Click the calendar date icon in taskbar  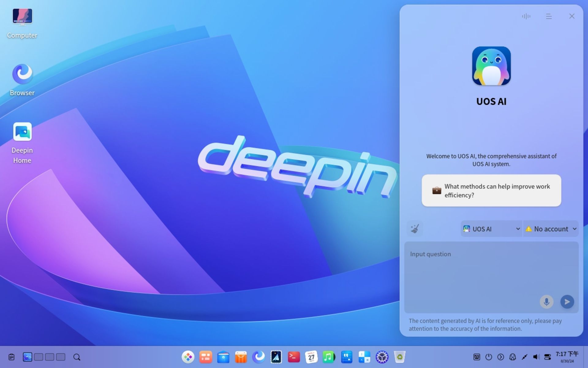click(311, 357)
